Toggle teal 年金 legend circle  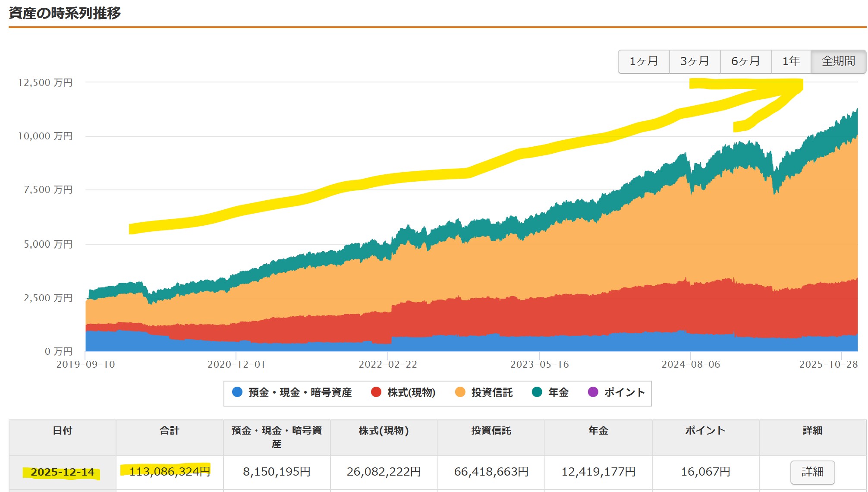(537, 392)
